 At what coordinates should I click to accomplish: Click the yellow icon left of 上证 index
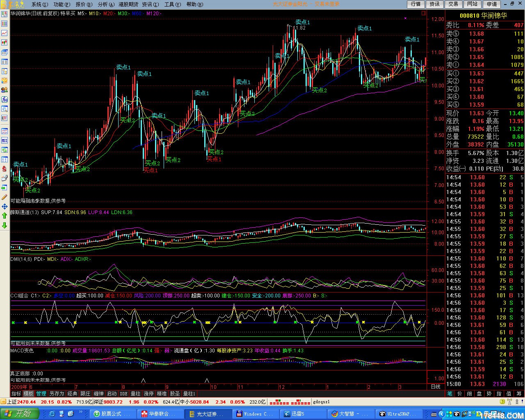(x=3, y=402)
